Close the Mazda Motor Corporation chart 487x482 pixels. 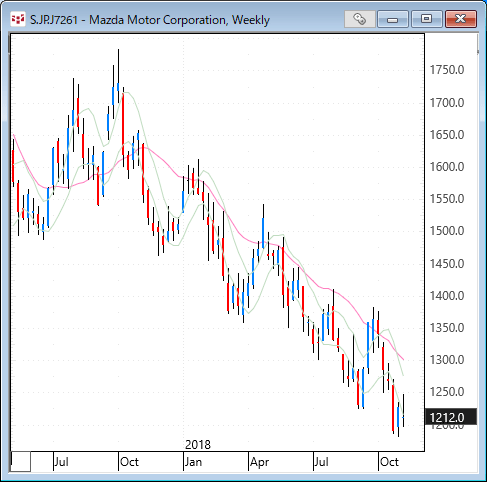point(461,19)
